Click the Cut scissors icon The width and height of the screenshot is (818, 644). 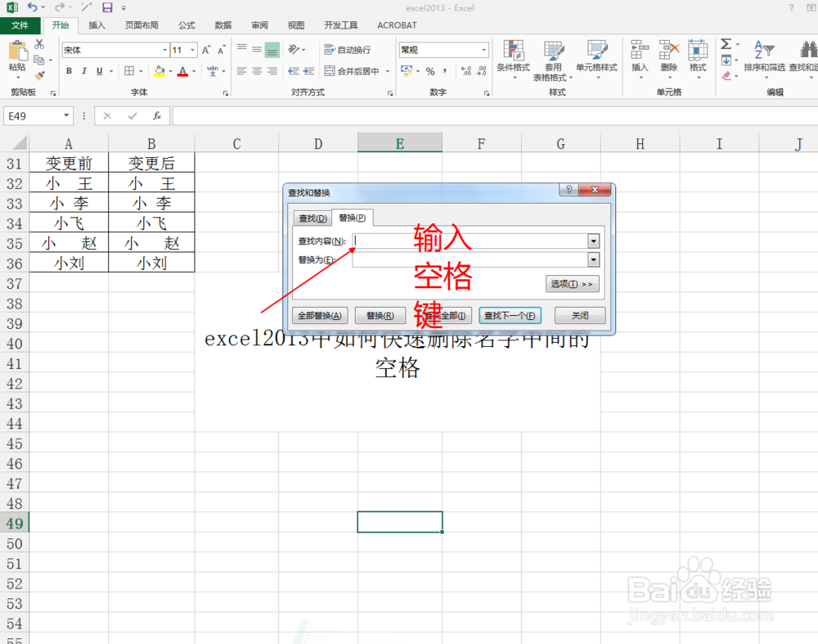[x=39, y=44]
